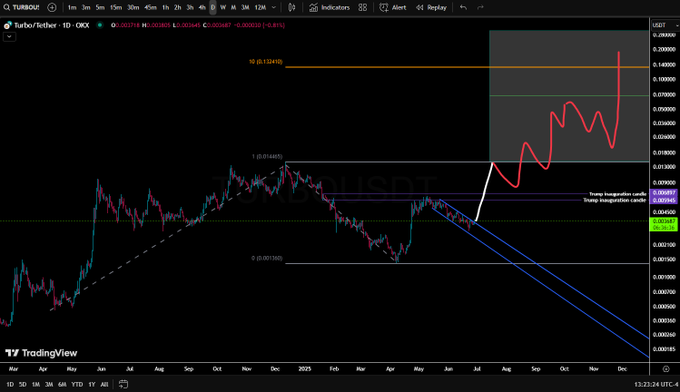Select the 1m timeframe
This screenshot has height=392, width=680.
click(x=72, y=7)
